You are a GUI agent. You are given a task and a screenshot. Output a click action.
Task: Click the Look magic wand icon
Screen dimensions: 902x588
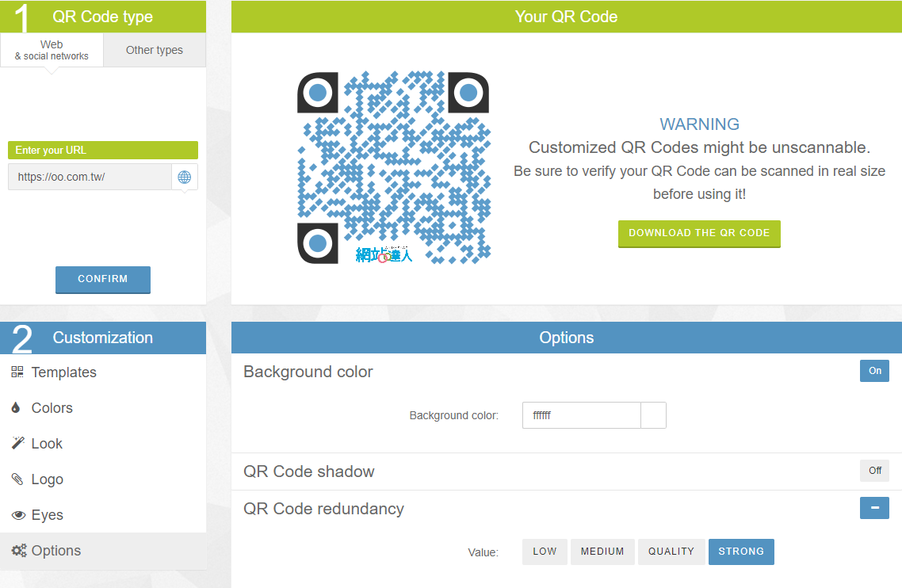click(x=17, y=443)
